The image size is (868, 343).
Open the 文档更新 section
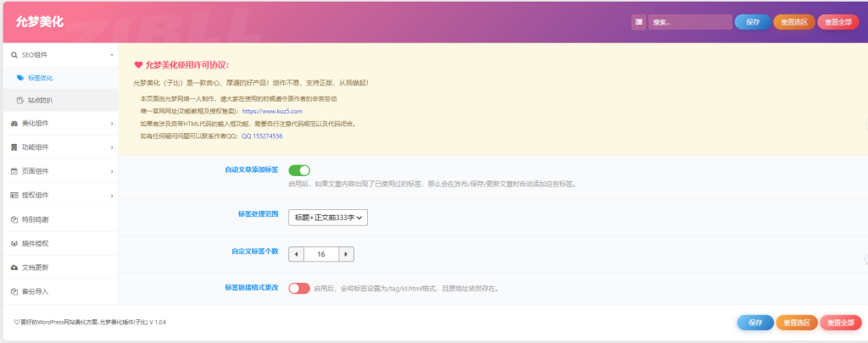pyautogui.click(x=60, y=268)
